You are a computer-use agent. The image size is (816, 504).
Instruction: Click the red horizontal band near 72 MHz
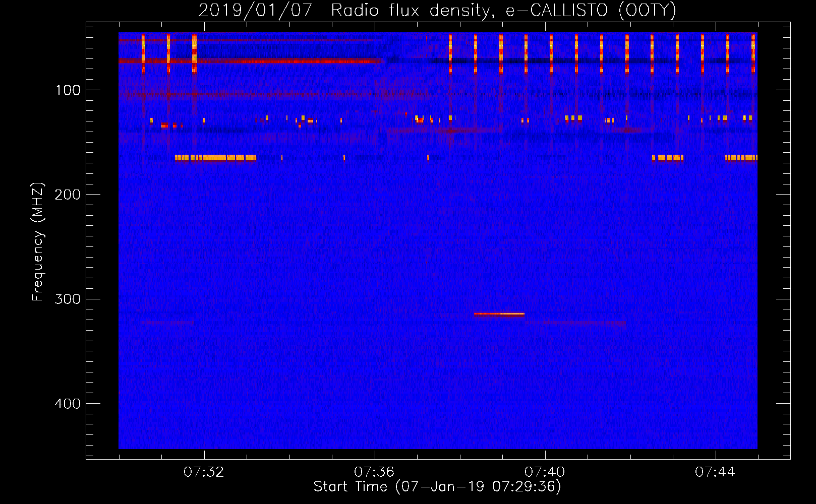251,61
